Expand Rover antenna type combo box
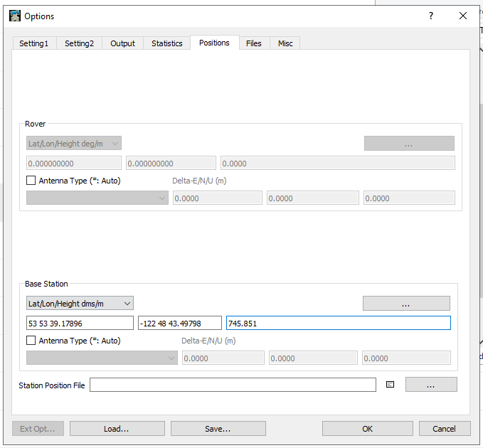This screenshot has height=448, width=483. click(x=97, y=198)
